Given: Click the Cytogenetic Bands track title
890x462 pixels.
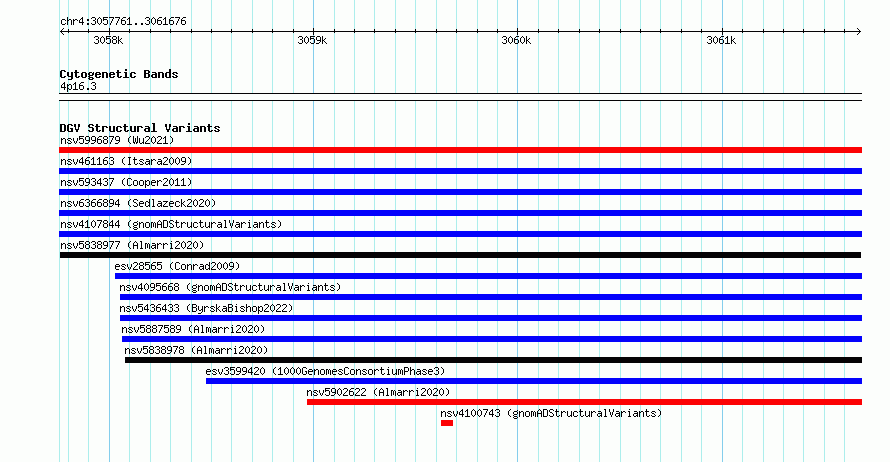Looking at the screenshot, I should (119, 74).
